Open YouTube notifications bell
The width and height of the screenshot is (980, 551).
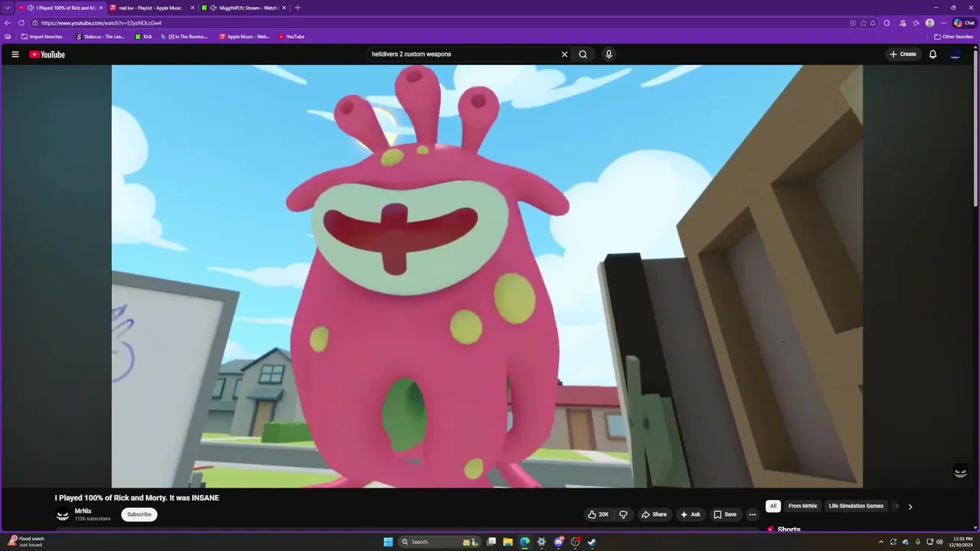[x=933, y=54]
